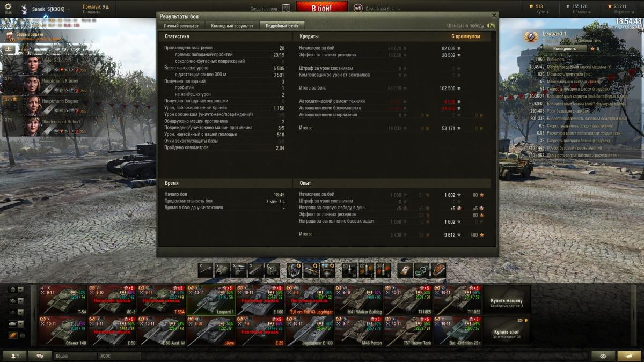Viewport: 644px width, 362px height.
Task: Select the Объект 140 tank
Action: point(63,331)
